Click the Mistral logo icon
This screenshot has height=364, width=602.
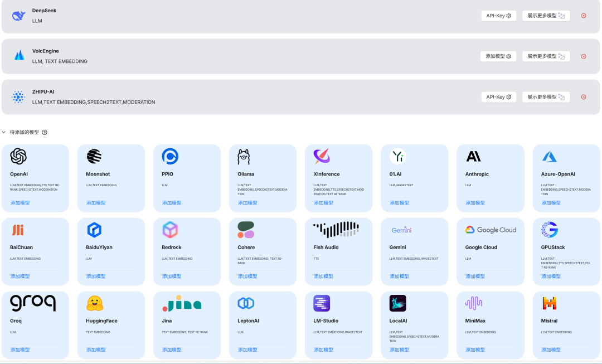(550, 303)
